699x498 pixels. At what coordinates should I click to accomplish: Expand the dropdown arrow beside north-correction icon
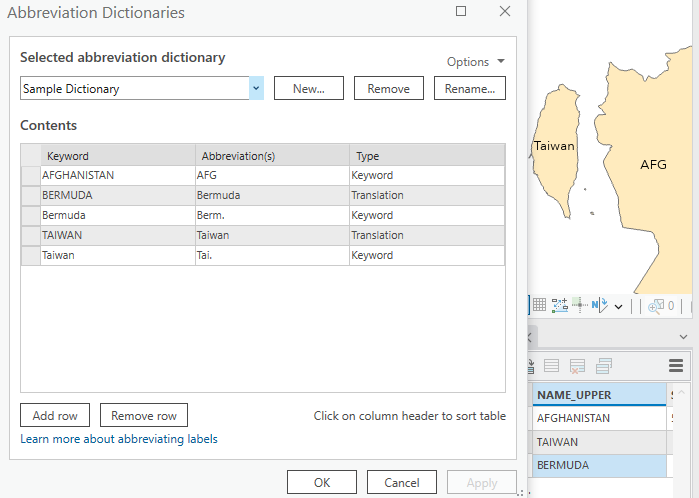click(x=618, y=306)
